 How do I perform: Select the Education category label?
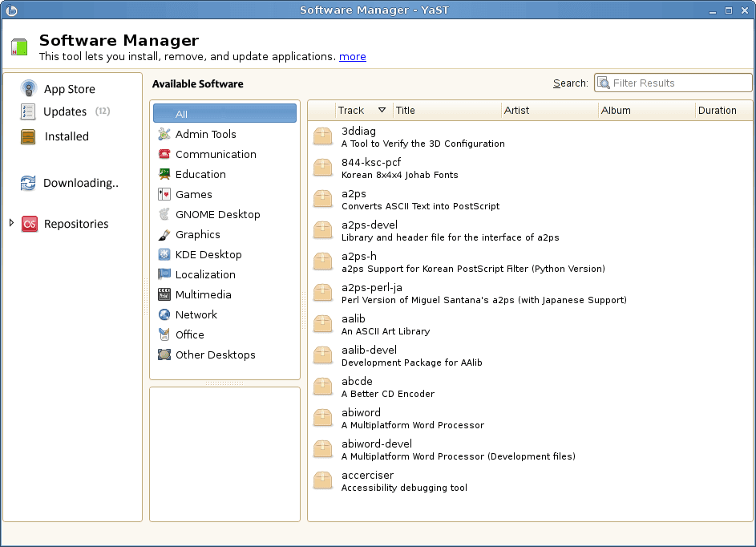[x=200, y=174]
